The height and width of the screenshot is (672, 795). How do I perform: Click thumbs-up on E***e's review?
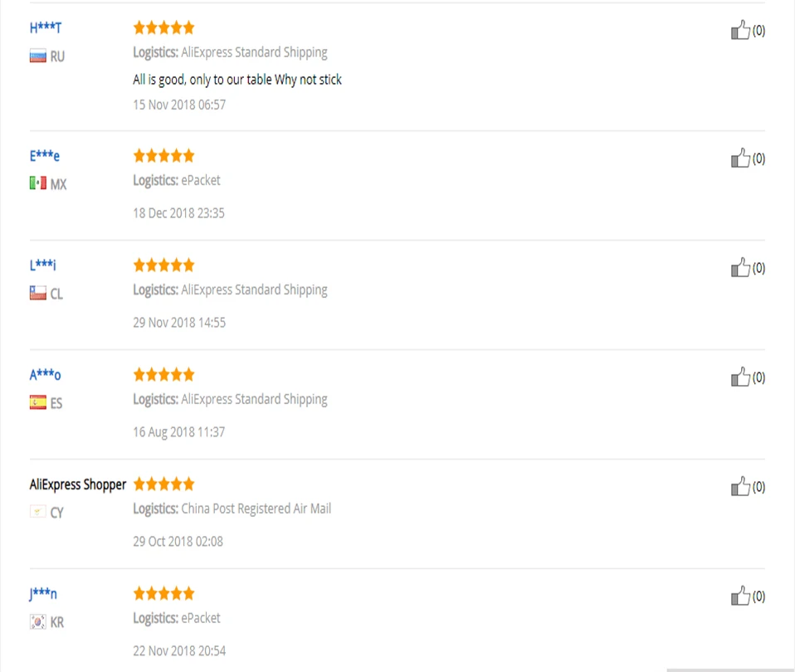point(740,158)
